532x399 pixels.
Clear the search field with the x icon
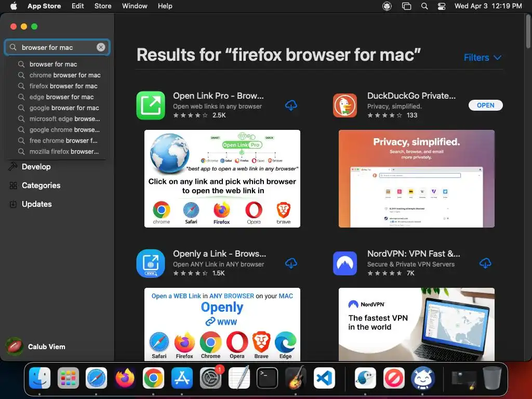point(101,47)
